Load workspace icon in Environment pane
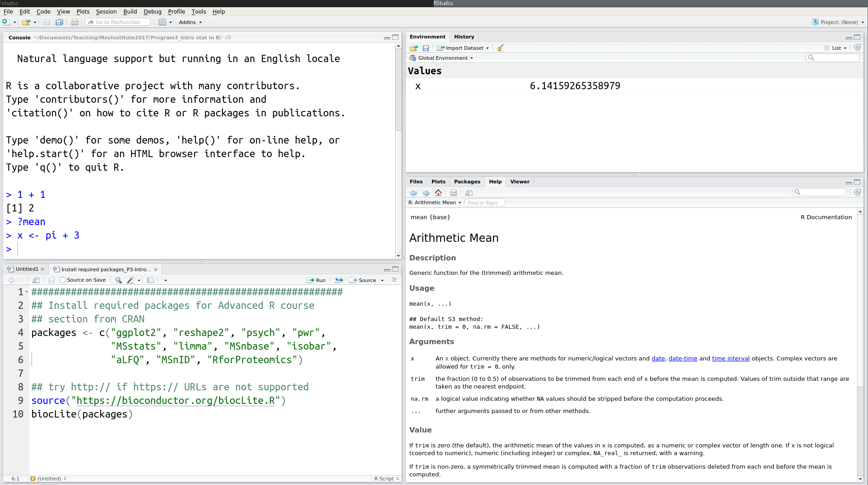This screenshot has height=485, width=868. (x=414, y=48)
